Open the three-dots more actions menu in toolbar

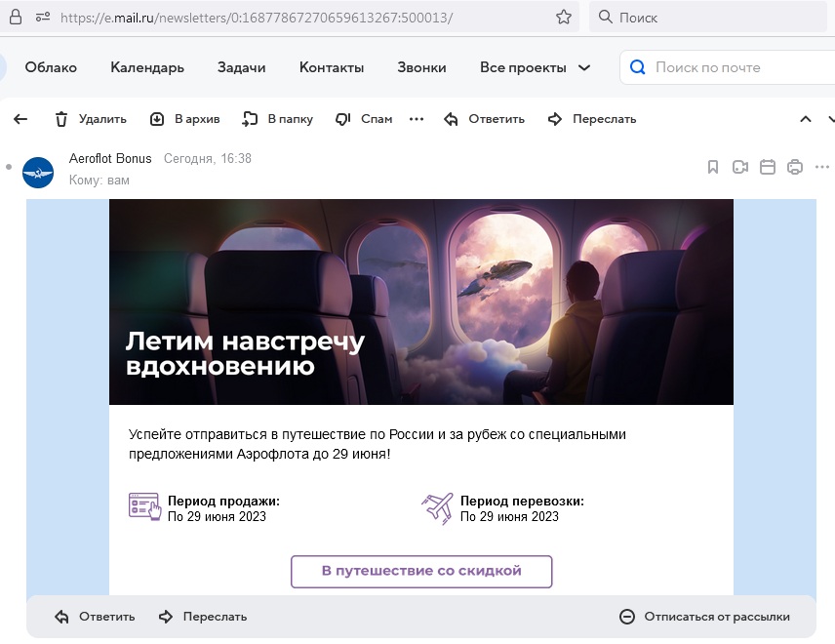pos(417,119)
